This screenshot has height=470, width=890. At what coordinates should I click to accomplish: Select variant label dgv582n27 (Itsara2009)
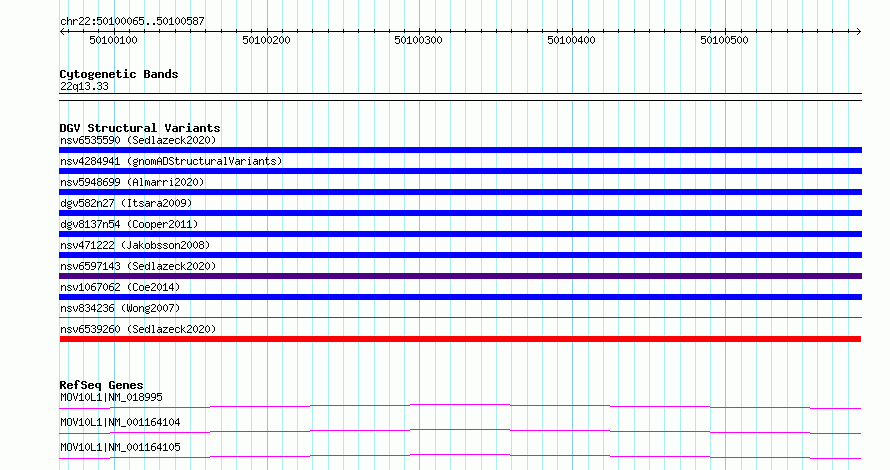pyautogui.click(x=126, y=203)
